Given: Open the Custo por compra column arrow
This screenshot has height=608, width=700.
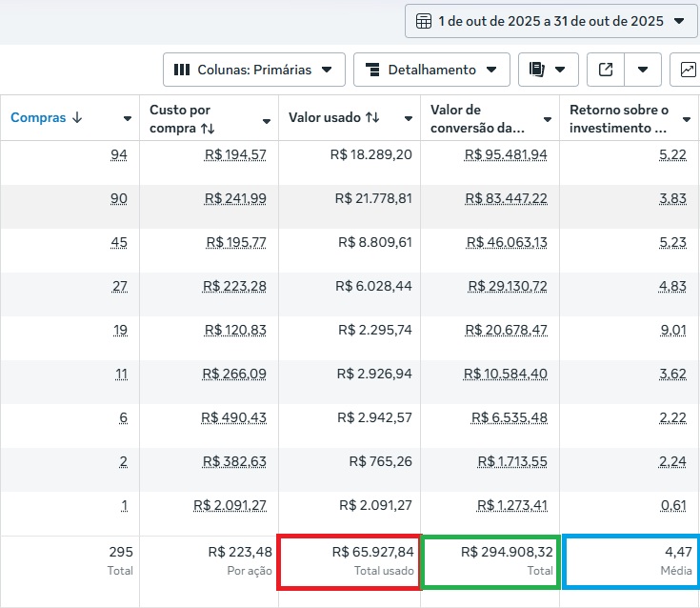Looking at the screenshot, I should [267, 120].
